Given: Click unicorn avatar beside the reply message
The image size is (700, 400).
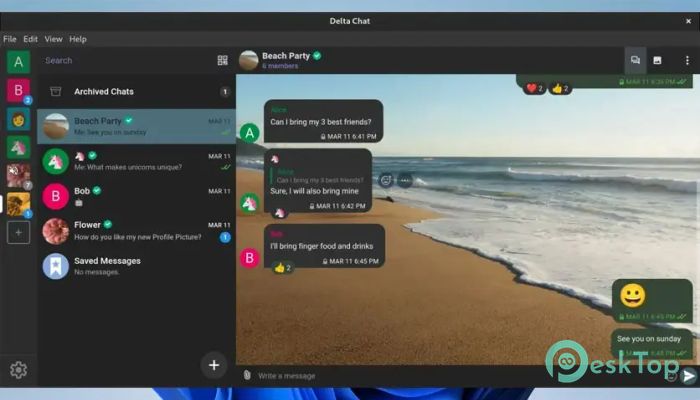Looking at the screenshot, I should [x=250, y=203].
